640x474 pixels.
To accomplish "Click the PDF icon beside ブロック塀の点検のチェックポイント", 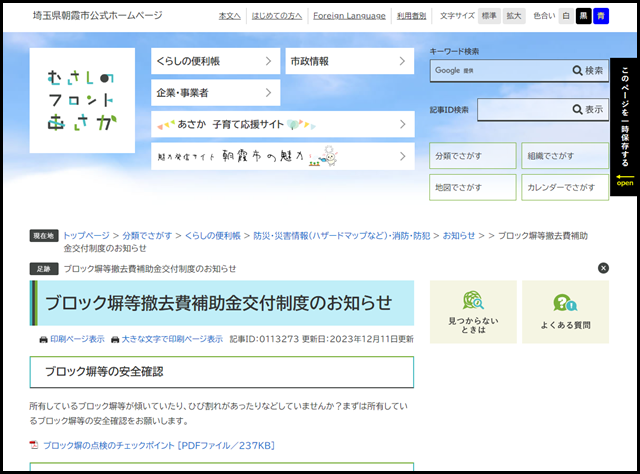I will click(x=34, y=445).
